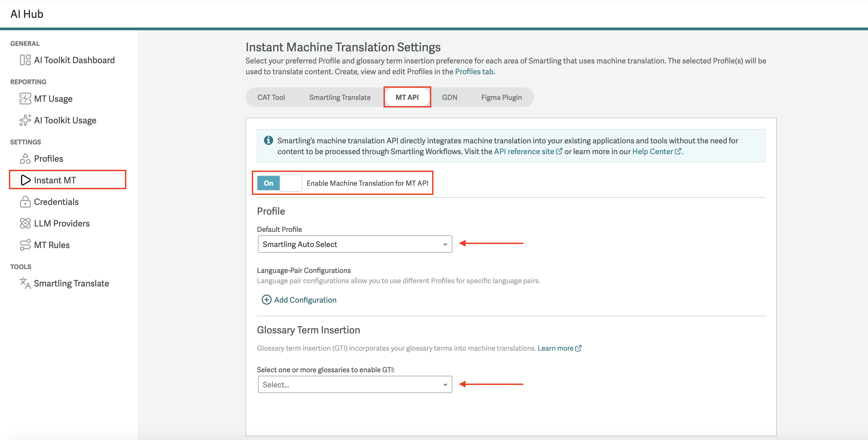Switch to the GDN tab
Viewport: 868px width, 440px height.
coord(450,97)
